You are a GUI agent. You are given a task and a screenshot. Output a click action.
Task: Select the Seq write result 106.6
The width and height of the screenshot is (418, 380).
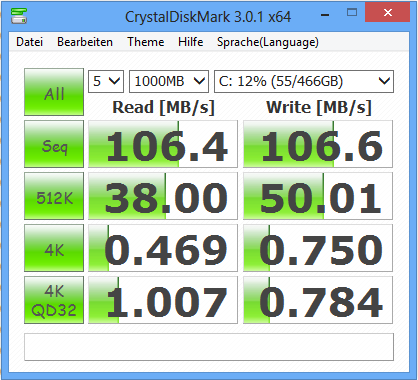[x=318, y=144]
